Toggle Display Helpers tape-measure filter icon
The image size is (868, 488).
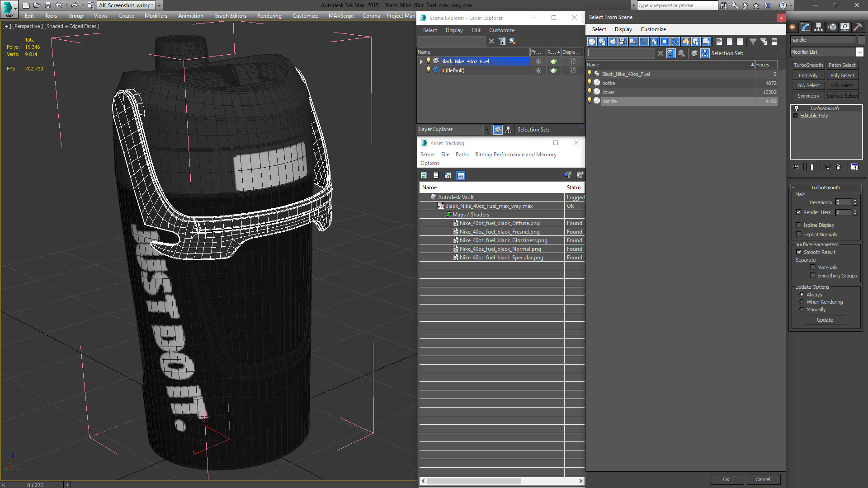click(633, 42)
